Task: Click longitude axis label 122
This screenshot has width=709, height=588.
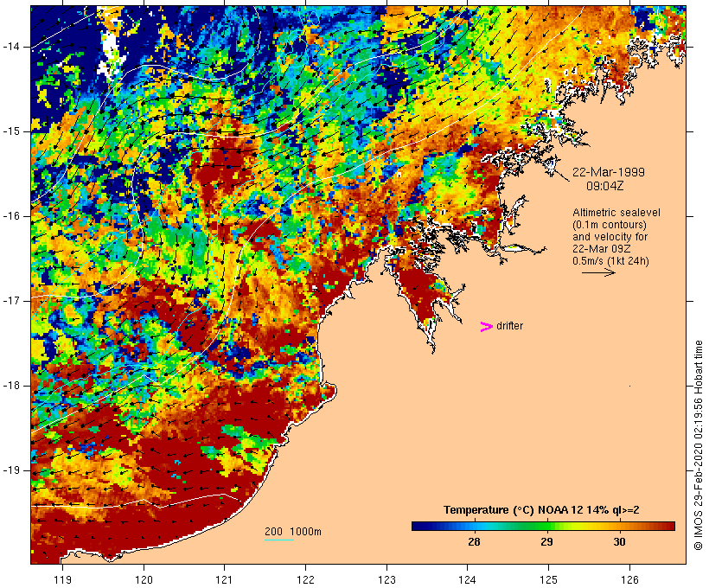Action: tap(306, 579)
